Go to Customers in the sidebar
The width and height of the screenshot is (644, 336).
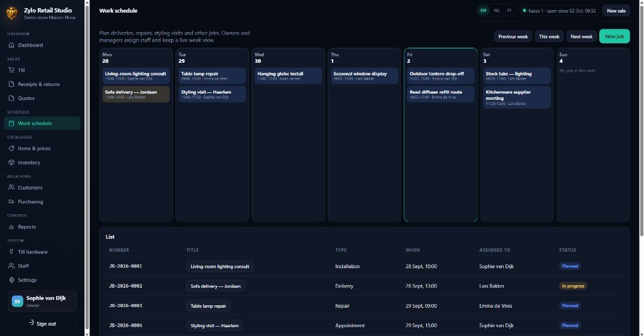coord(42,188)
